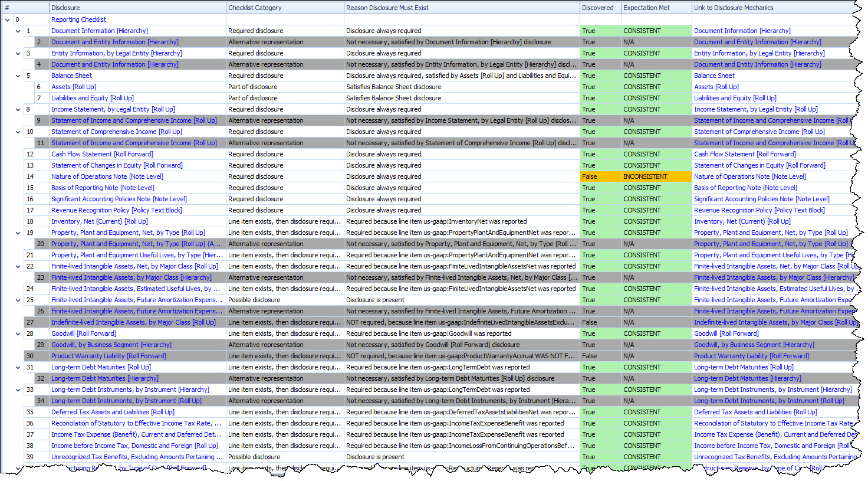868x481 pixels.
Task: Open Cash Flow Statement in Link to Disclosure Mechanics column
Action: [745, 154]
